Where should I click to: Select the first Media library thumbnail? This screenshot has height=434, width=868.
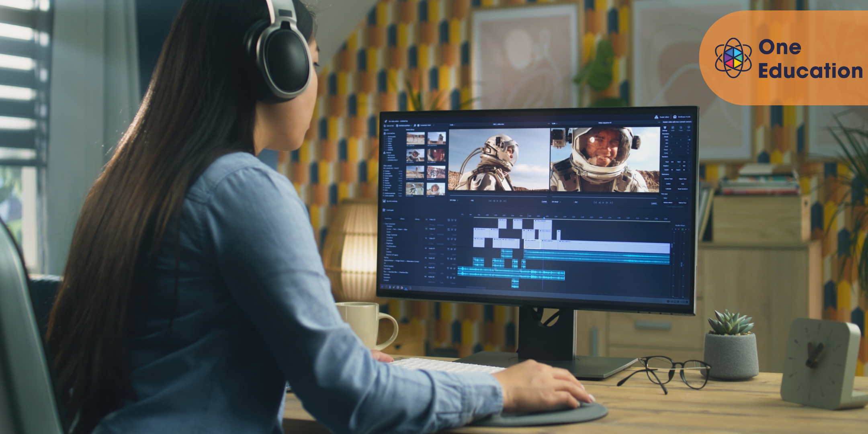coord(416,138)
